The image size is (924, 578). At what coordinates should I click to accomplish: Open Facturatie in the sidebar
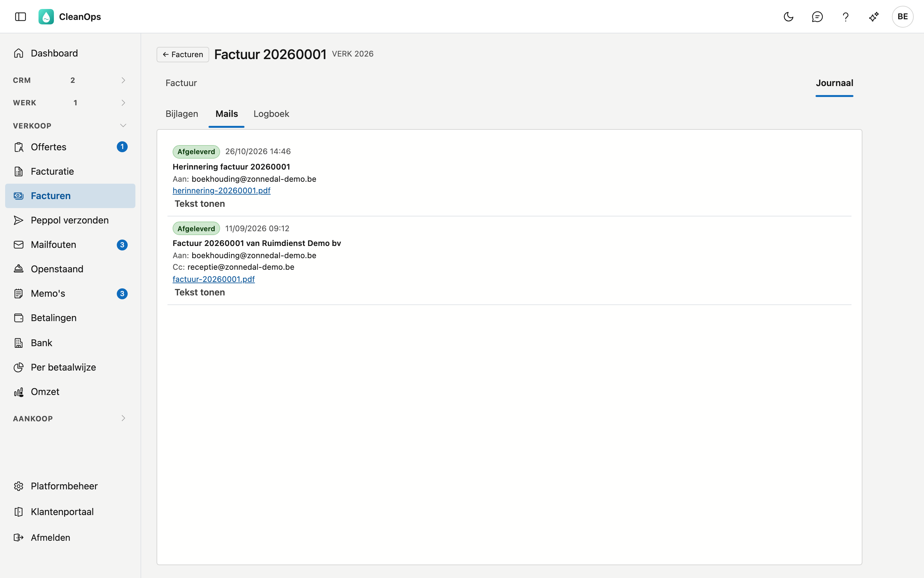coord(70,171)
